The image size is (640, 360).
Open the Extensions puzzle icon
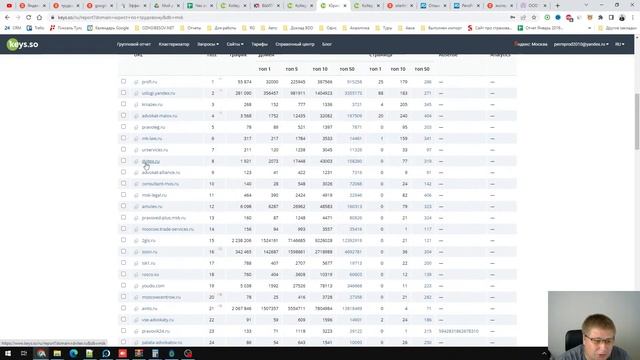click(x=600, y=18)
